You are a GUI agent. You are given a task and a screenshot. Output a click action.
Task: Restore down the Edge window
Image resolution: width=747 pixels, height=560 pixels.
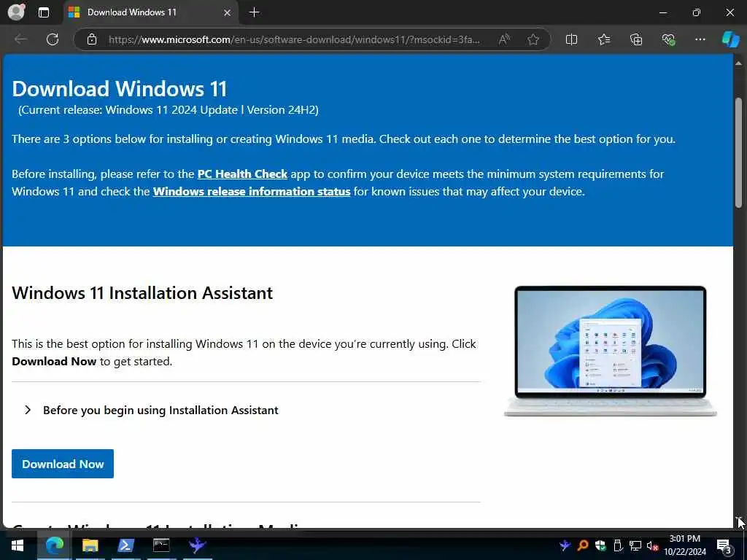(x=697, y=12)
